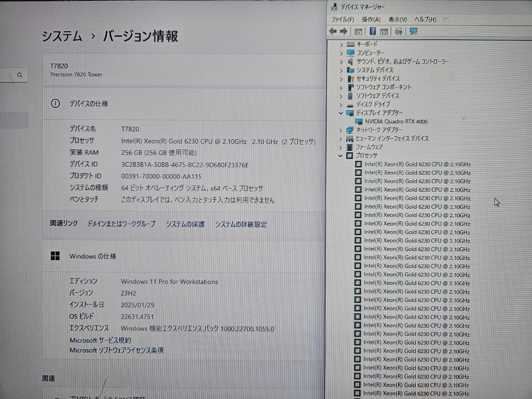Go to システム in the Settings breadcrumb
Viewport: 532px width, 399px height.
[62, 36]
